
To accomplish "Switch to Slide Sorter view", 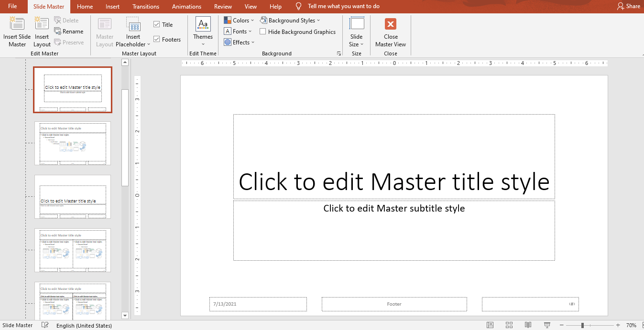I will click(x=509, y=325).
